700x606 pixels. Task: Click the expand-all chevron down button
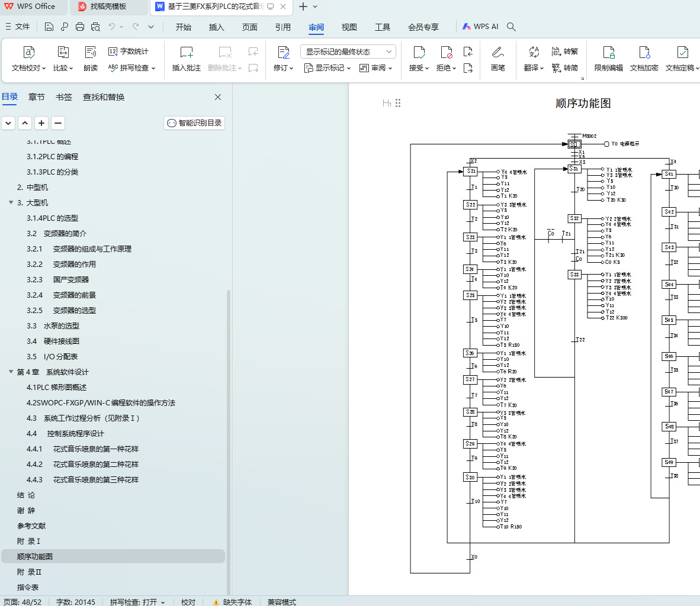8,123
